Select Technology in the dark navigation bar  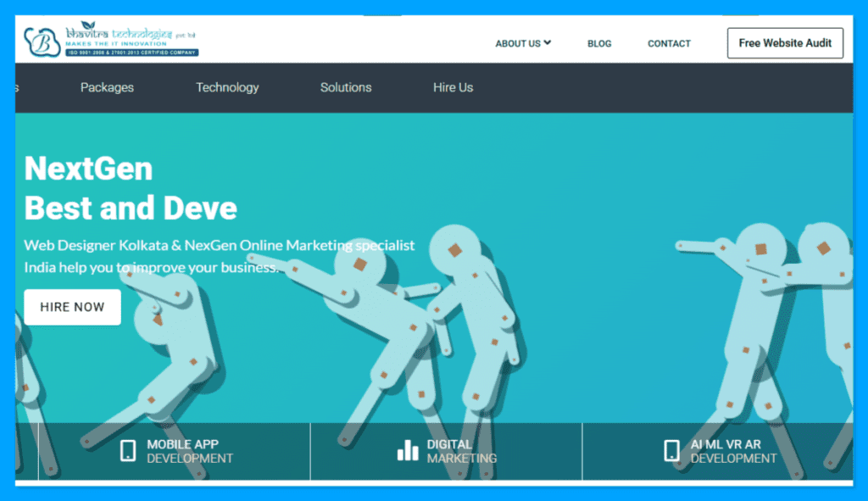227,87
